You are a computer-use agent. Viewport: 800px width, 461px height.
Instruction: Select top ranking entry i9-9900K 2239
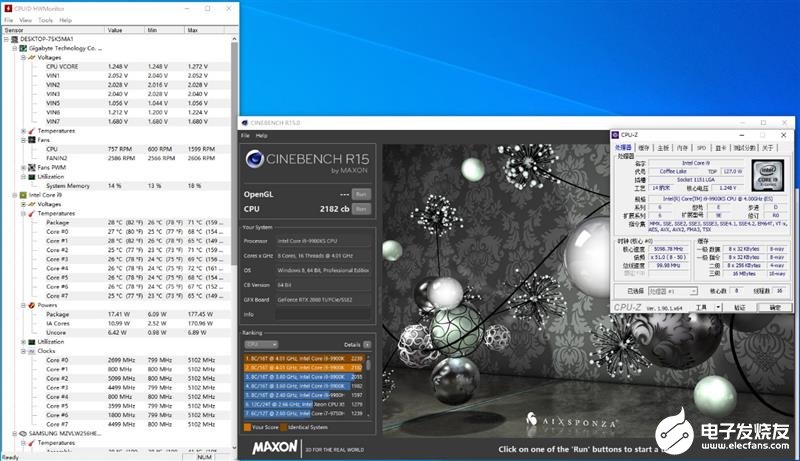[x=304, y=358]
